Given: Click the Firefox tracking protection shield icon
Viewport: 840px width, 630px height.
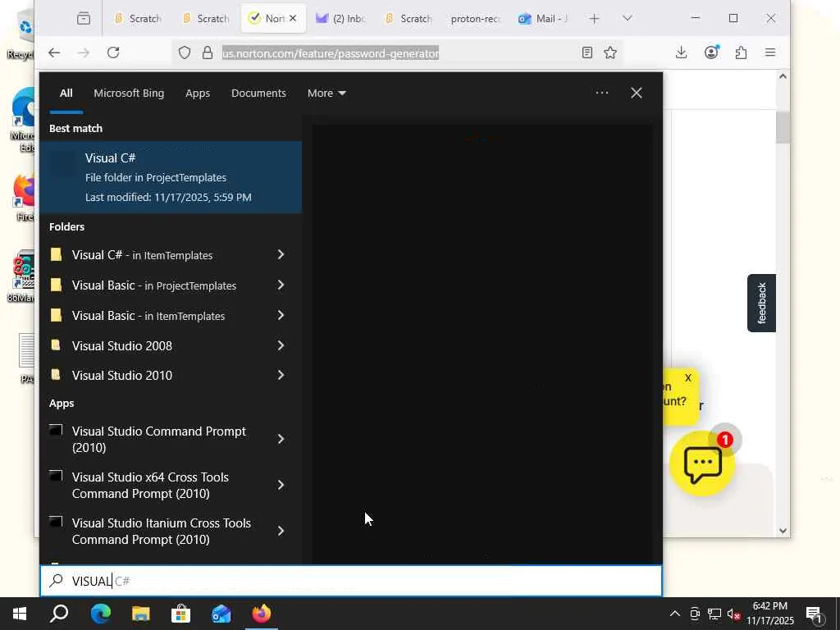Looking at the screenshot, I should point(185,52).
